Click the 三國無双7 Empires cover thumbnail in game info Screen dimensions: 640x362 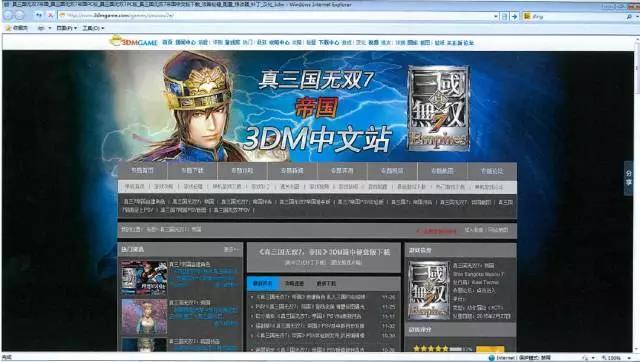(x=429, y=291)
